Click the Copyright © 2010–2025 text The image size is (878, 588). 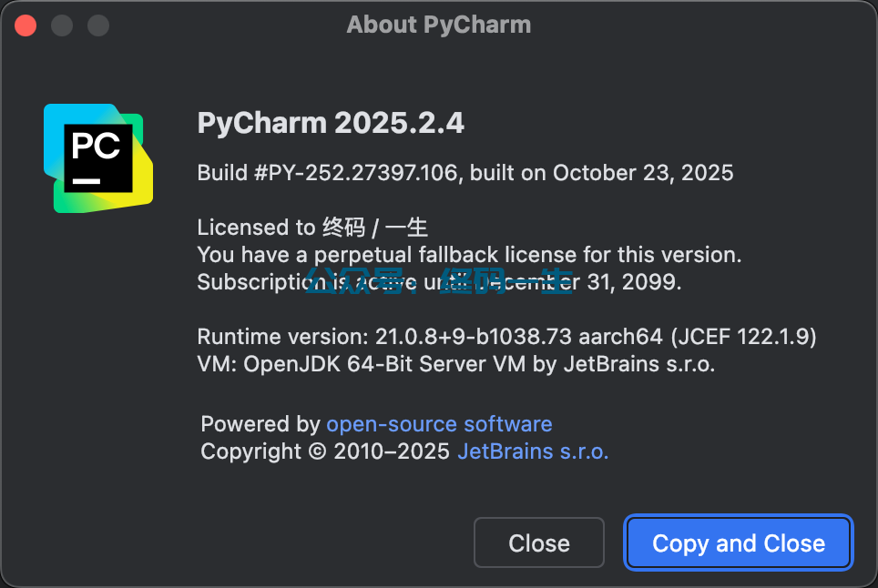325,451
